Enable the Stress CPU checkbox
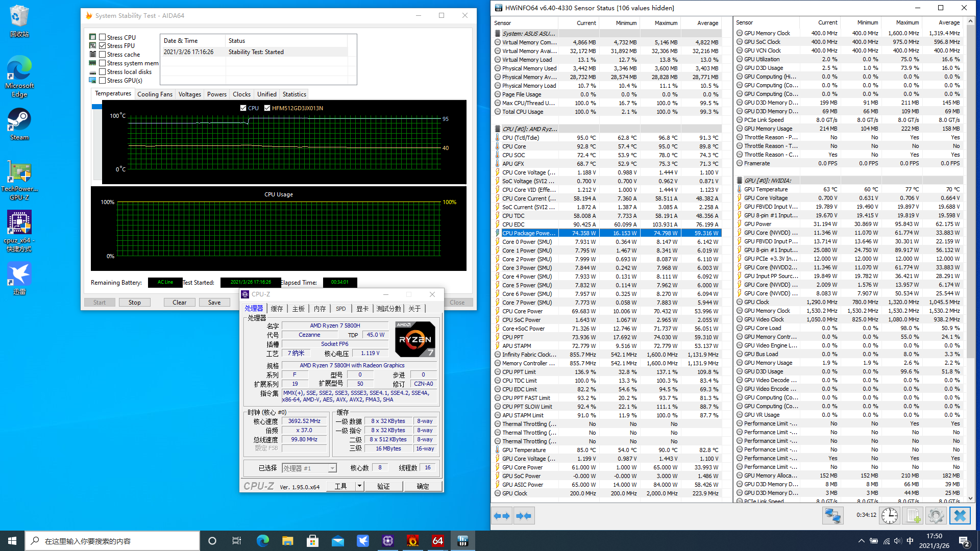 point(103,37)
